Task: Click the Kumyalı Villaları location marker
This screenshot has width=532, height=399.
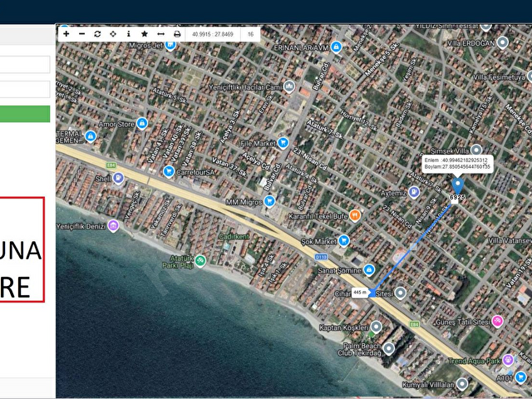Action: click(x=462, y=384)
